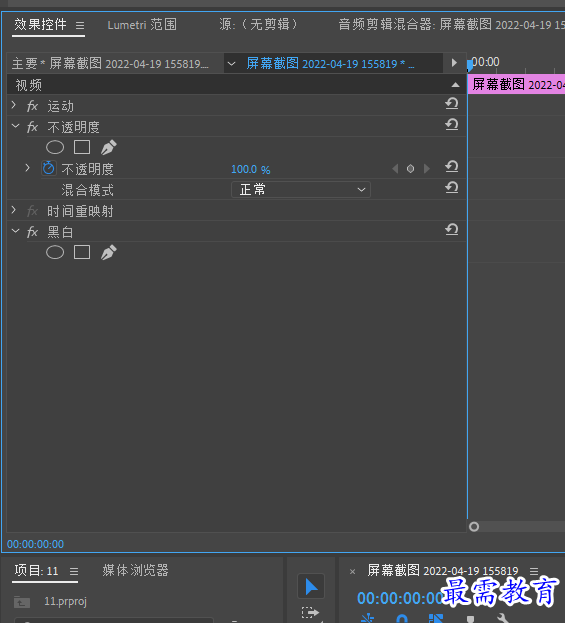
Task: Toggle the fx switch for 黑白
Action: coord(32,232)
